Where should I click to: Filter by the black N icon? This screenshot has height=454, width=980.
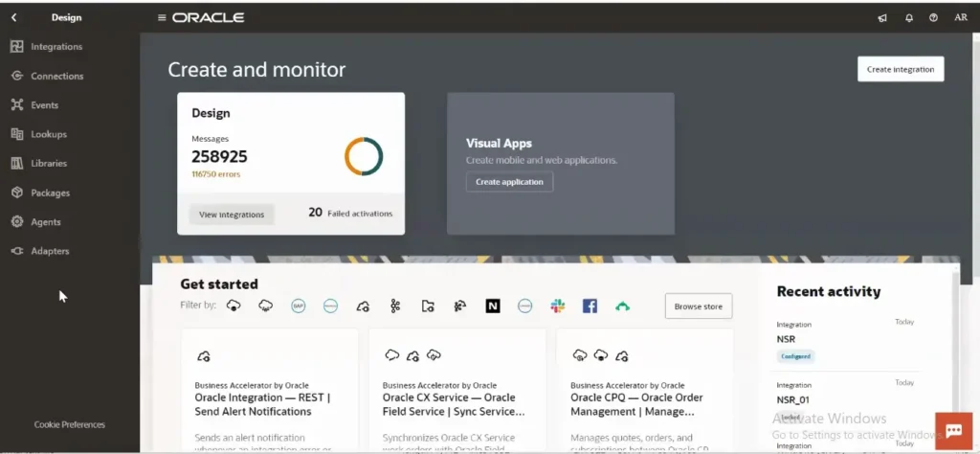tap(492, 306)
